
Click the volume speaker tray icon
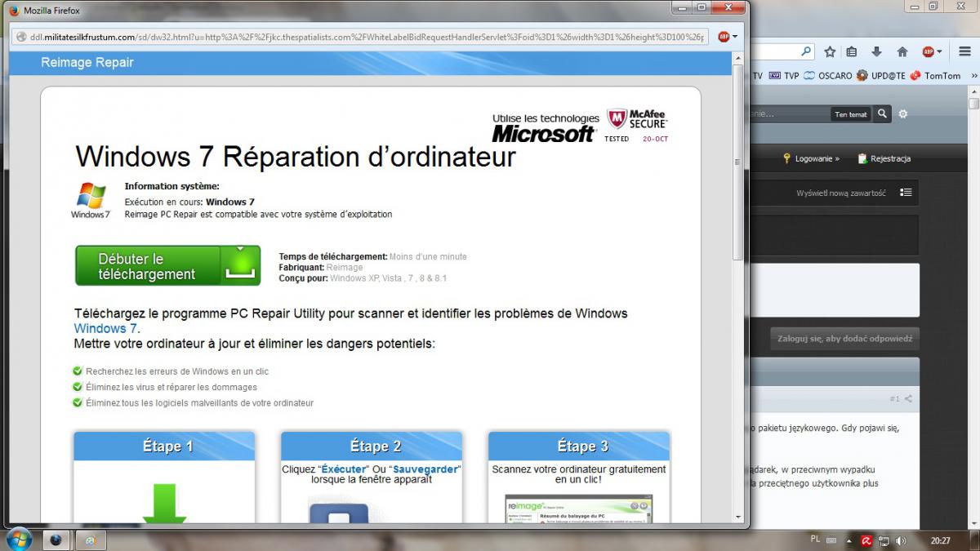[901, 540]
